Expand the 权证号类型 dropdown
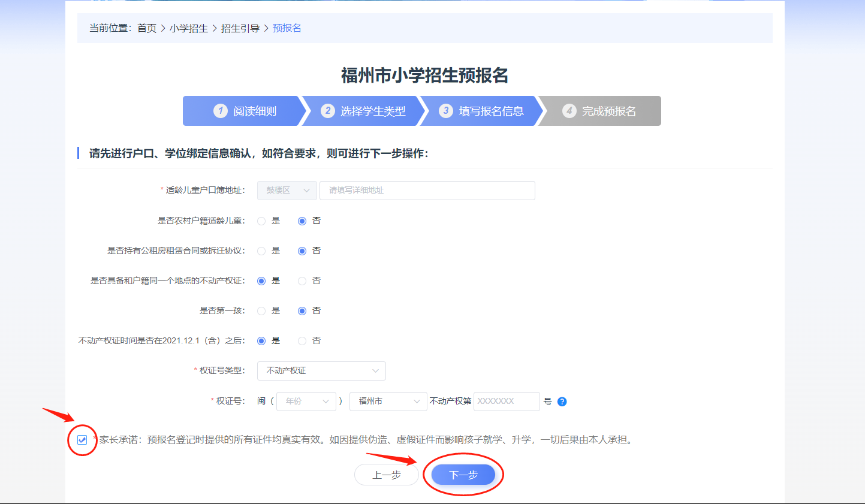Screen dimensions: 865x504 coord(321,371)
